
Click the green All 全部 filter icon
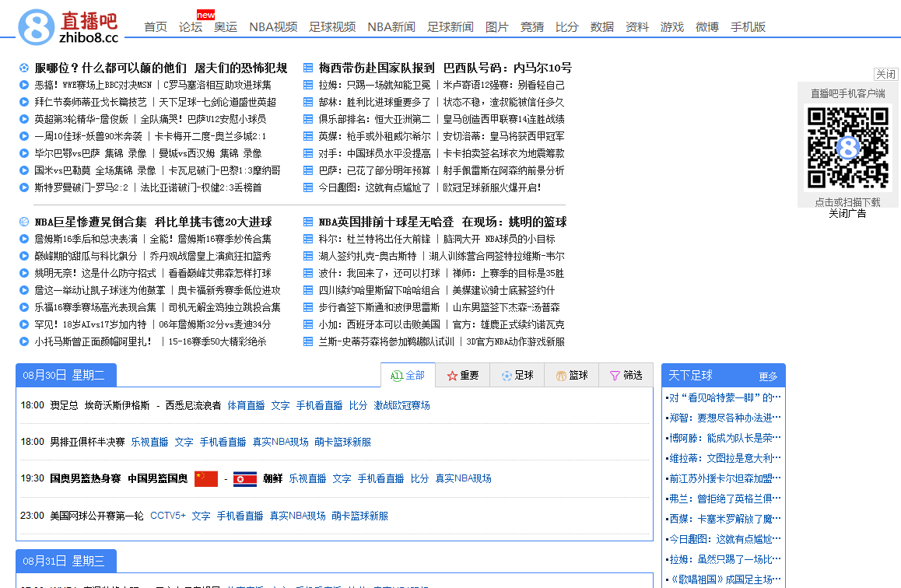pyautogui.click(x=398, y=375)
